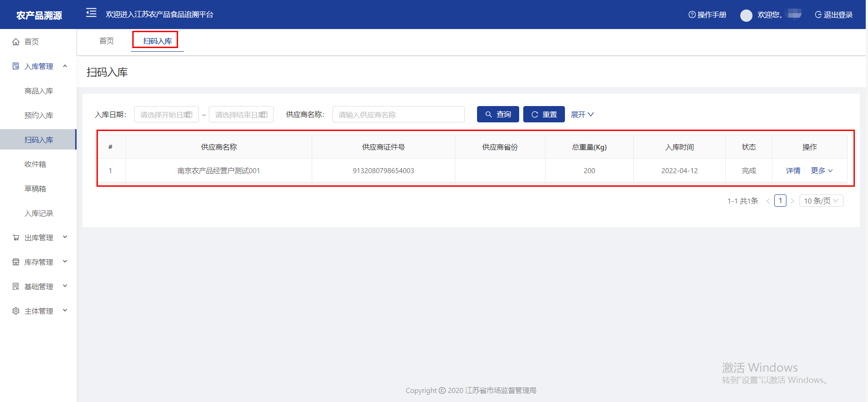Screen dimensions: 868x402
Task: View 详情 for the first row
Action: [793, 170]
